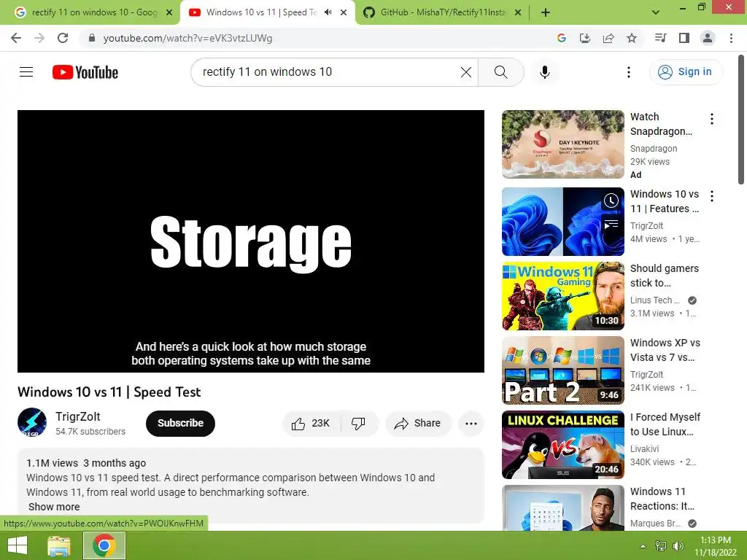Screen dimensions: 747x560
Task: Open Windows Start button
Action: [18, 545]
